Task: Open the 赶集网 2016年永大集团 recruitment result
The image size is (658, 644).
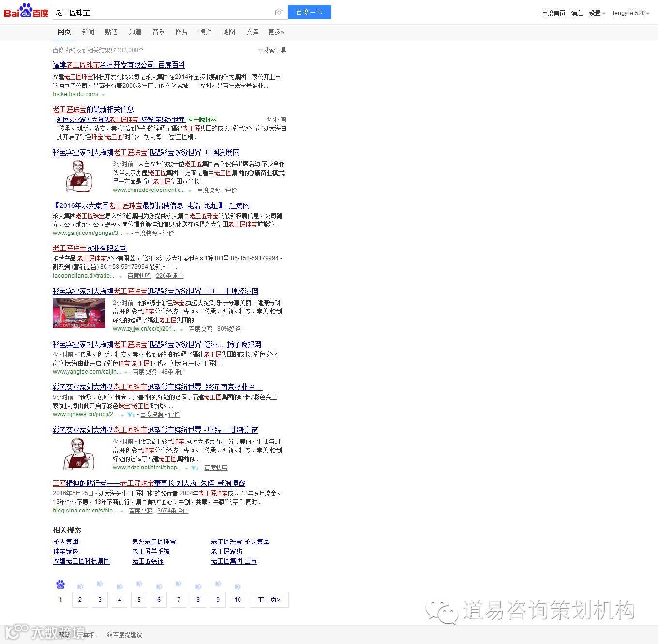Action: [151, 206]
